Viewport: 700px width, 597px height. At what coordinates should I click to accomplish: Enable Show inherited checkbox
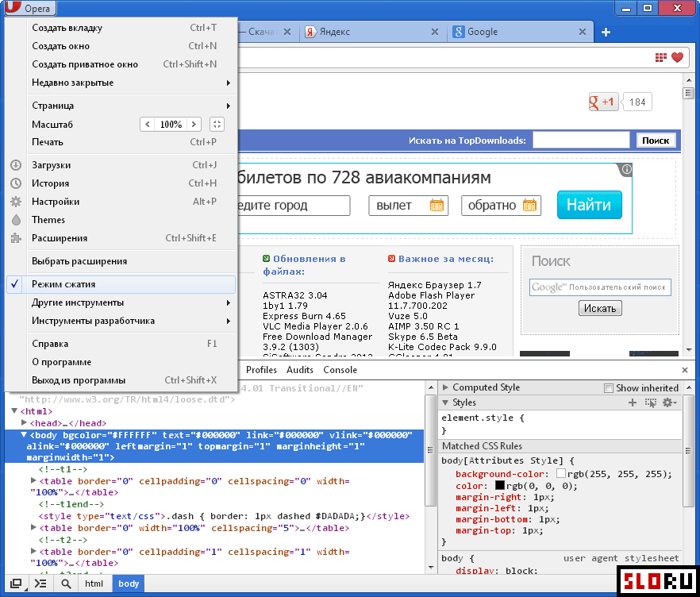(609, 388)
